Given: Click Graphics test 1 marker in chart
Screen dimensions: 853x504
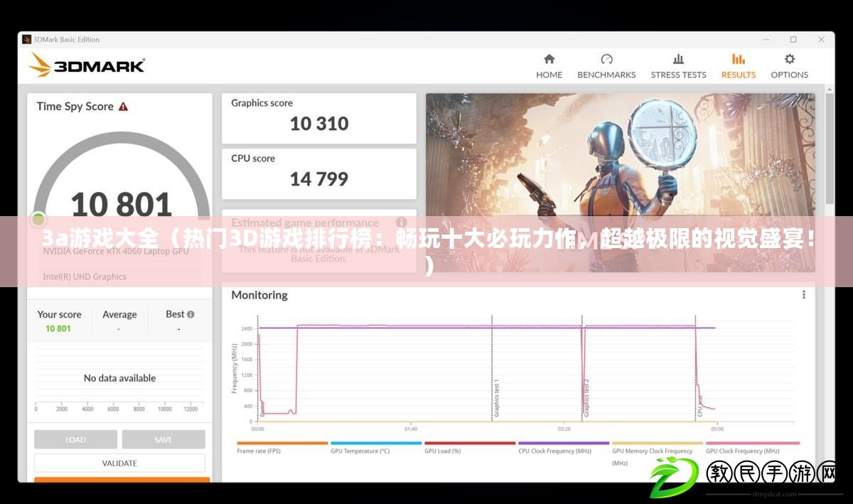Looking at the screenshot, I should click(x=496, y=398).
